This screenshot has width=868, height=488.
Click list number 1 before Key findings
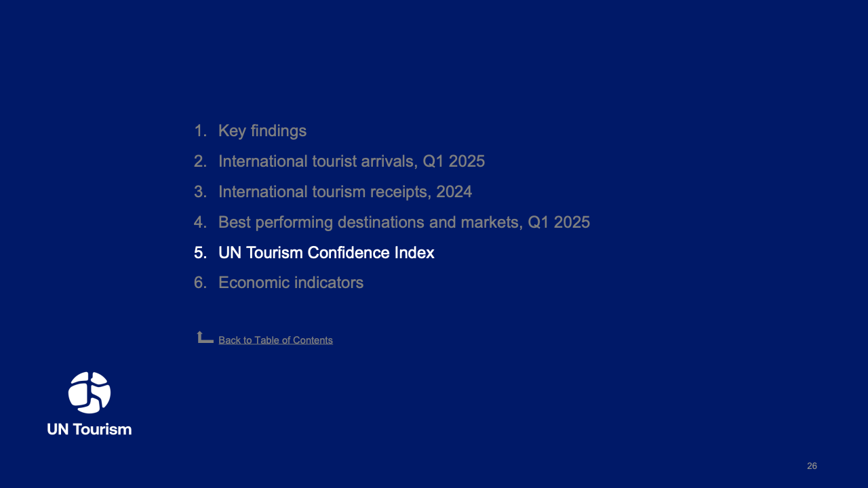pos(199,131)
